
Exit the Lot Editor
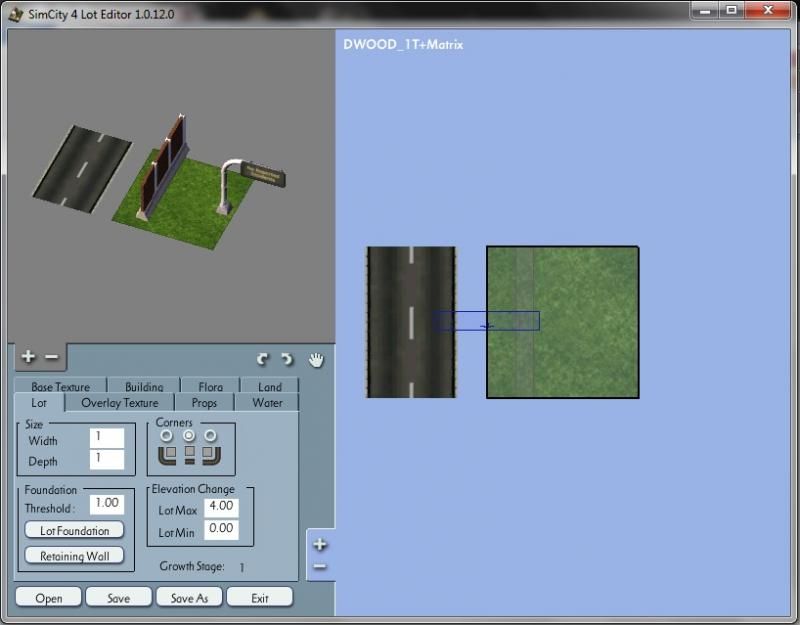(260, 597)
